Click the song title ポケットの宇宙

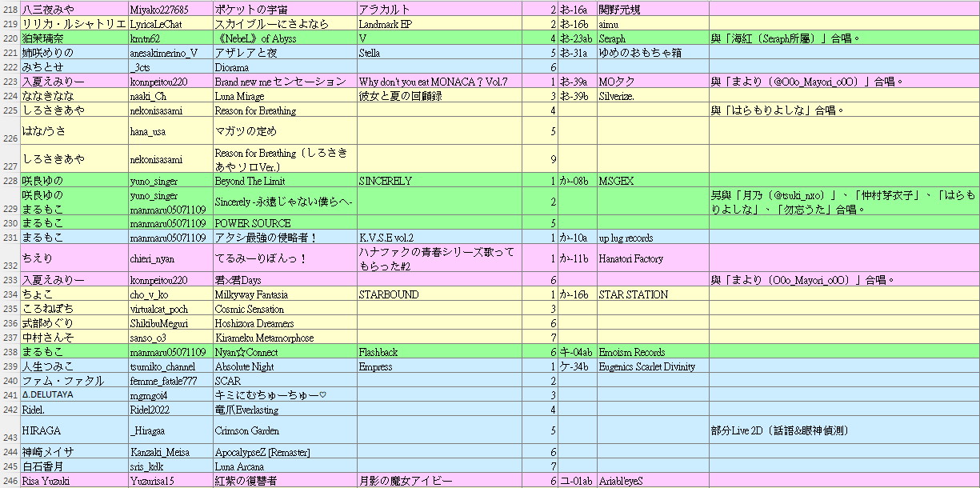point(284,10)
